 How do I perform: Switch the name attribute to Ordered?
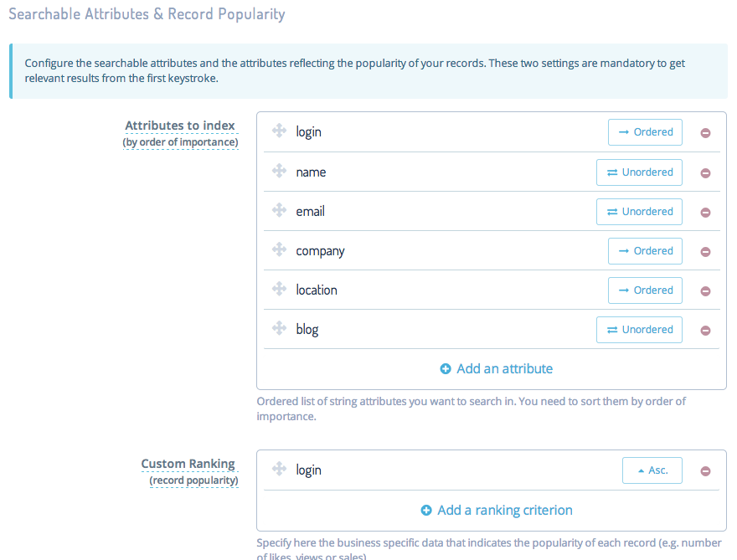(639, 172)
